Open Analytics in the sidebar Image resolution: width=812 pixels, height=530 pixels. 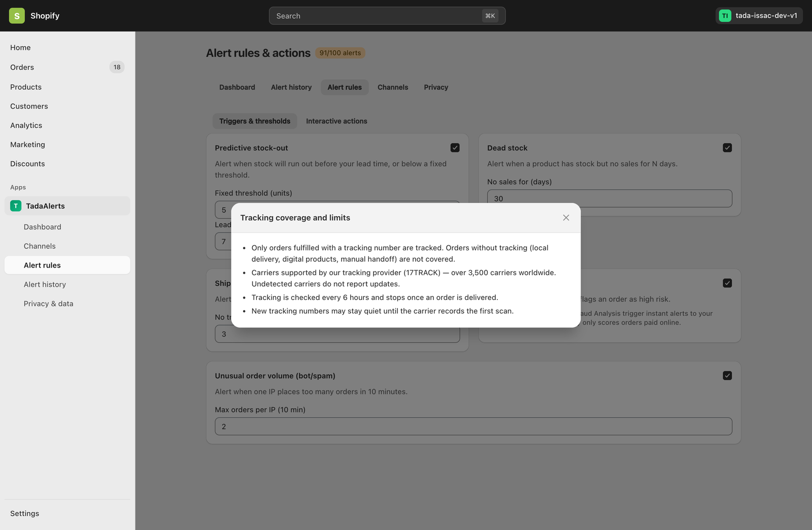click(67, 125)
